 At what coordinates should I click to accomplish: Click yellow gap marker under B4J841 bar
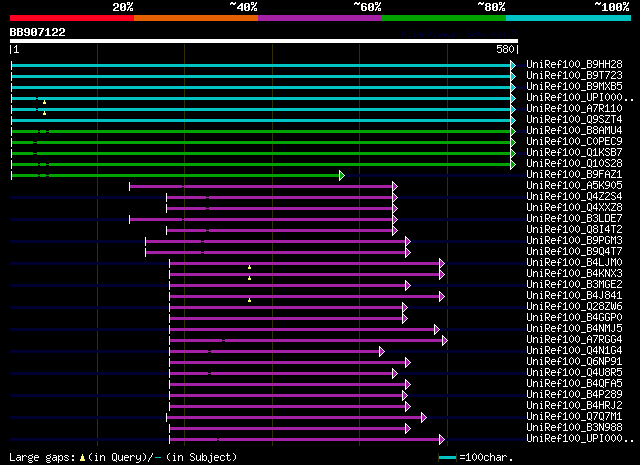click(249, 300)
